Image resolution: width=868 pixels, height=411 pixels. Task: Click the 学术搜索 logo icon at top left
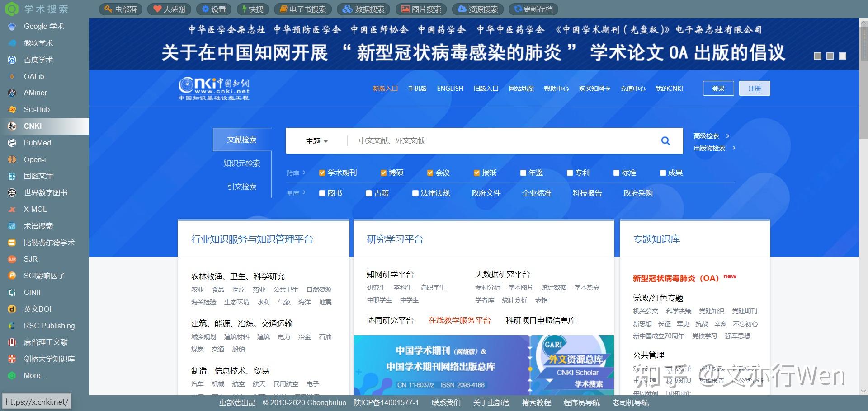[11, 9]
